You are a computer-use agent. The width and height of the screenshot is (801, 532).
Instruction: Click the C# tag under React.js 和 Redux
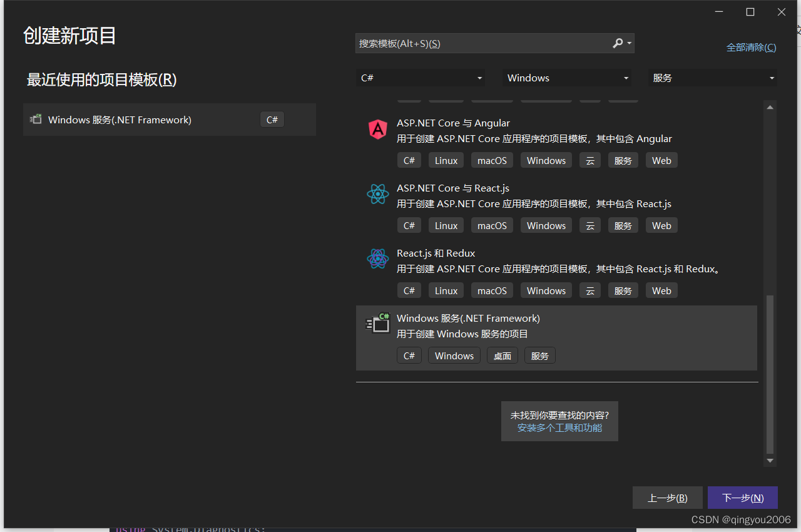click(x=409, y=291)
